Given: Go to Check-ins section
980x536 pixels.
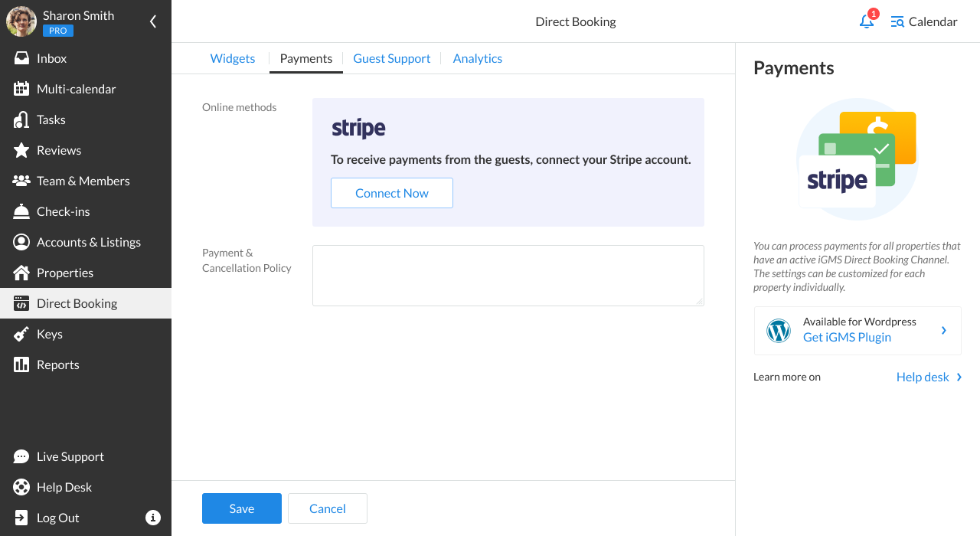Looking at the screenshot, I should click(86, 211).
